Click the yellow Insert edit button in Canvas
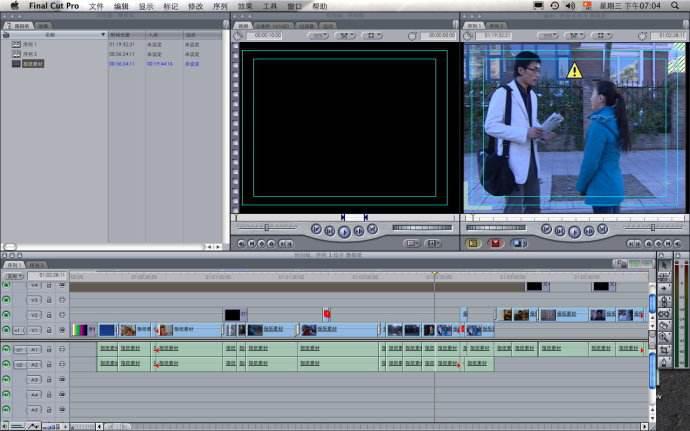 coord(474,243)
